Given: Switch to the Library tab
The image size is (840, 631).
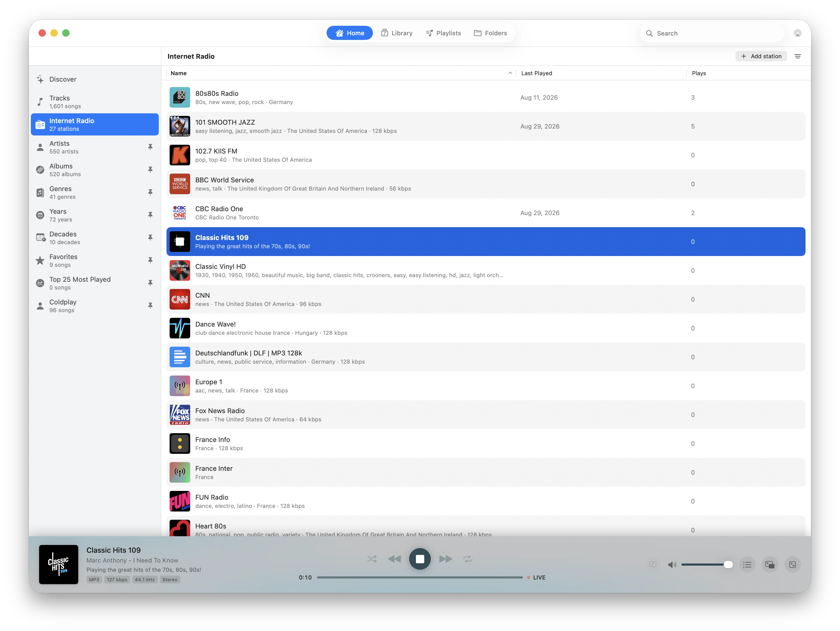Looking at the screenshot, I should [397, 33].
